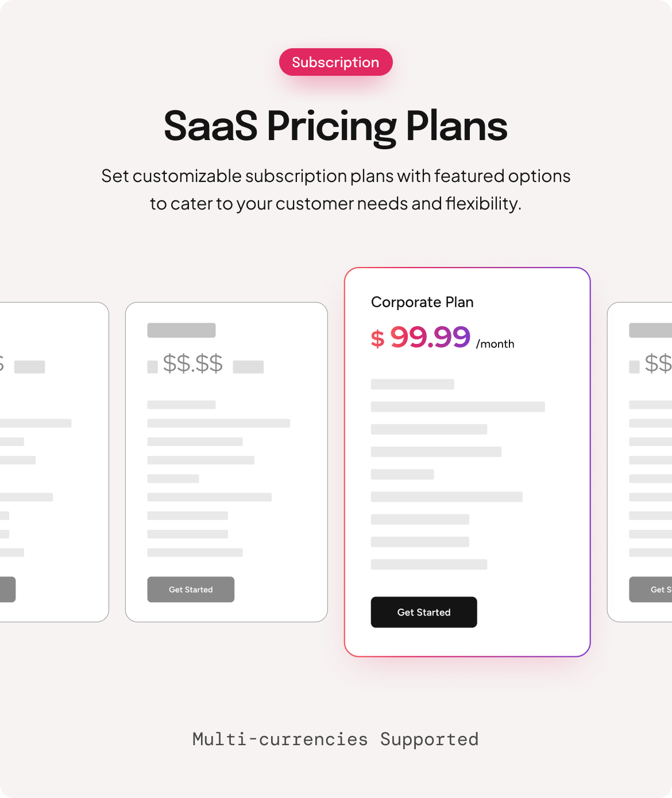Click the gray period placeholder right of $$.$$
Screen dimensions: 672x798
click(x=248, y=367)
